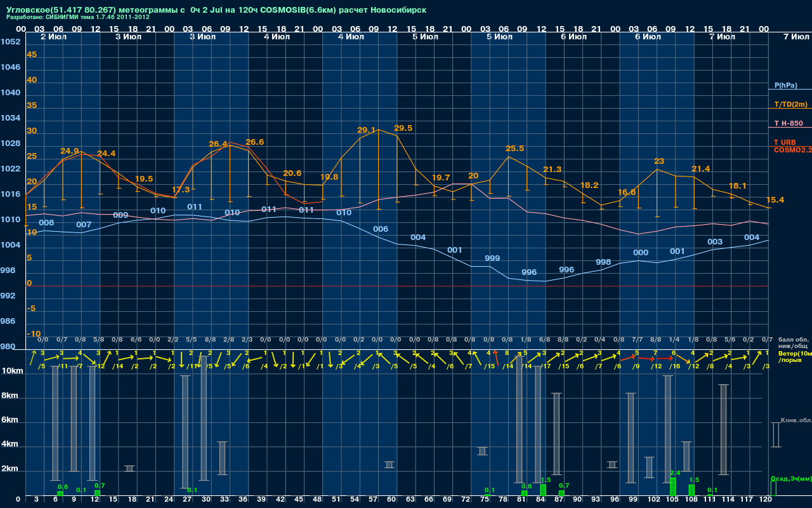
Task: Click the temperature peak value 29.5
Action: (403, 128)
